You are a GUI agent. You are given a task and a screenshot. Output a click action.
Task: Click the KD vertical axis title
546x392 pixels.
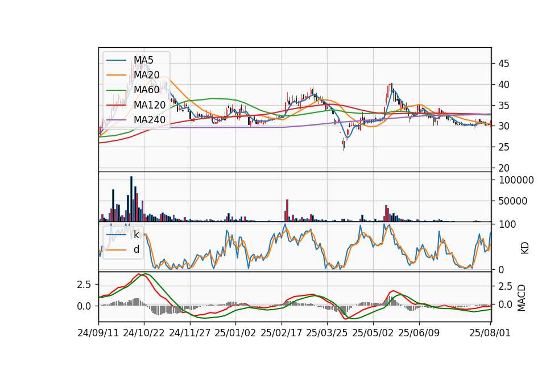click(525, 248)
